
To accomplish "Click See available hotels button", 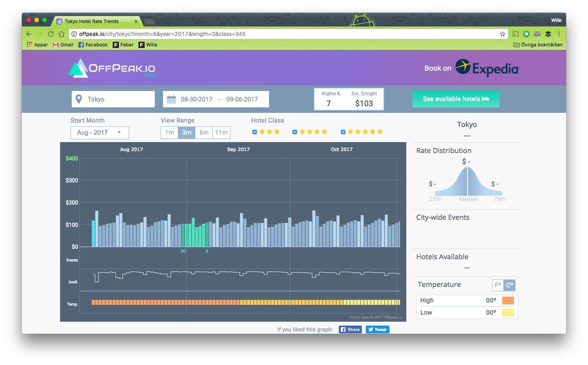I will pos(456,99).
